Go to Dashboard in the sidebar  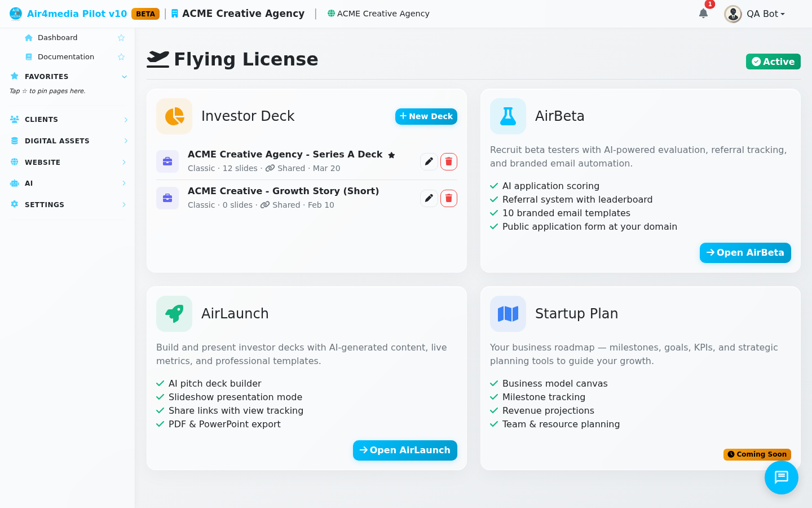[x=58, y=38]
